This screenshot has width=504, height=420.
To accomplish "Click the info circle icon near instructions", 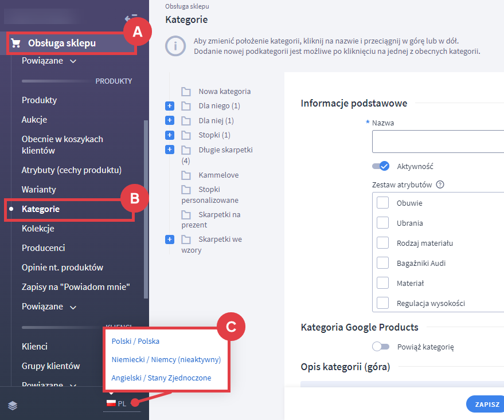I will tap(175, 46).
